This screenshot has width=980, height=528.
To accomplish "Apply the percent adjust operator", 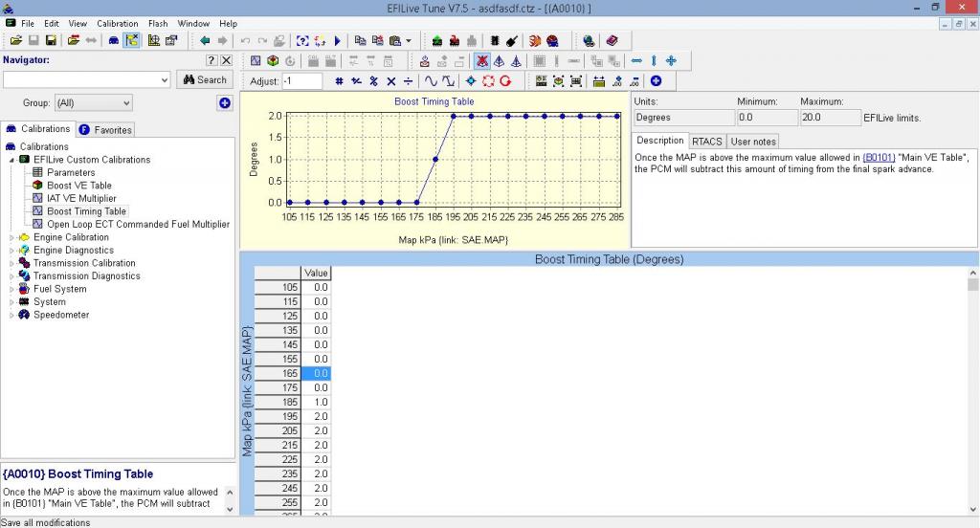I will tap(374, 81).
